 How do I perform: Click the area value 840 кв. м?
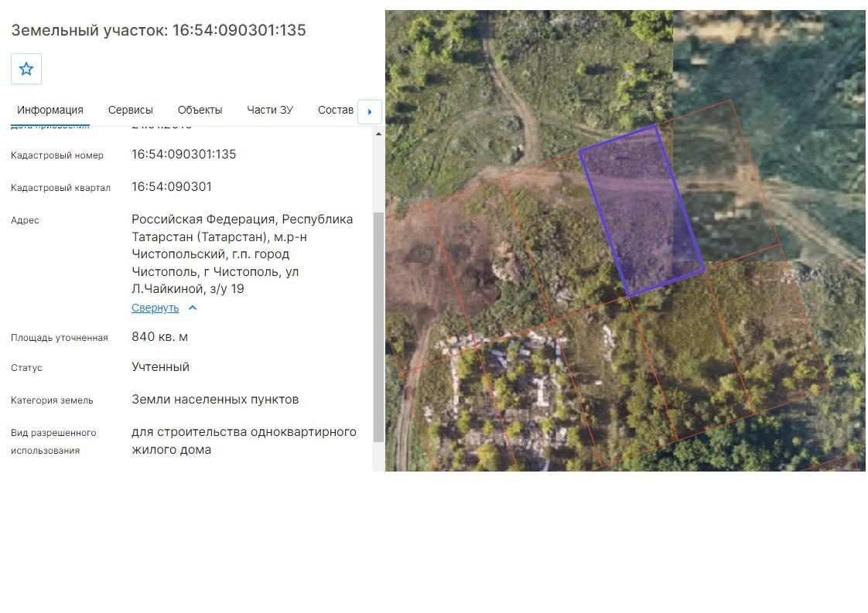(x=160, y=337)
